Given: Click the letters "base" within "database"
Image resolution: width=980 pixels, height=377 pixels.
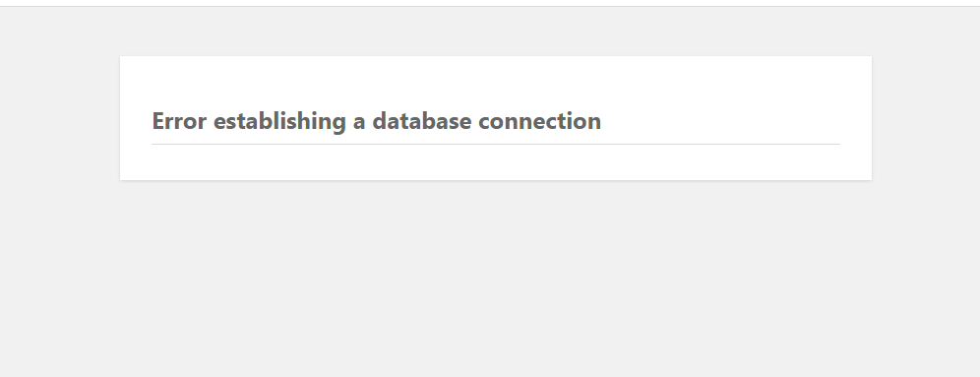Looking at the screenshot, I should (447, 121).
